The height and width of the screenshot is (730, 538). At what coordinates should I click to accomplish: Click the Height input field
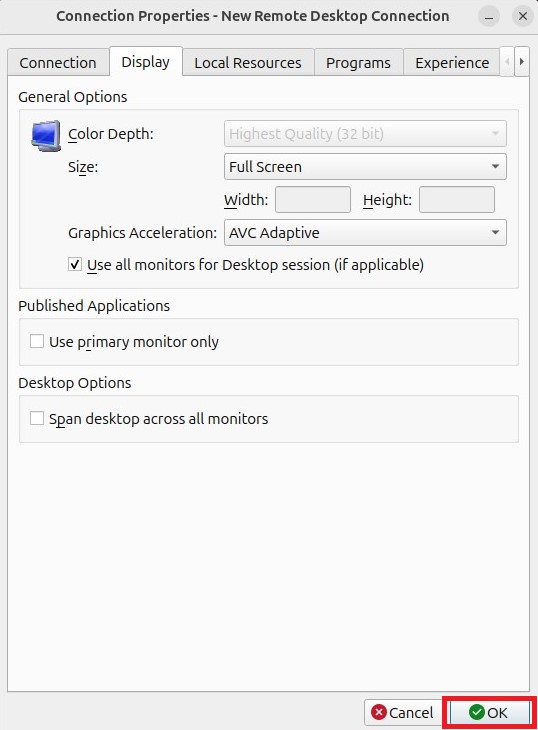(x=457, y=200)
